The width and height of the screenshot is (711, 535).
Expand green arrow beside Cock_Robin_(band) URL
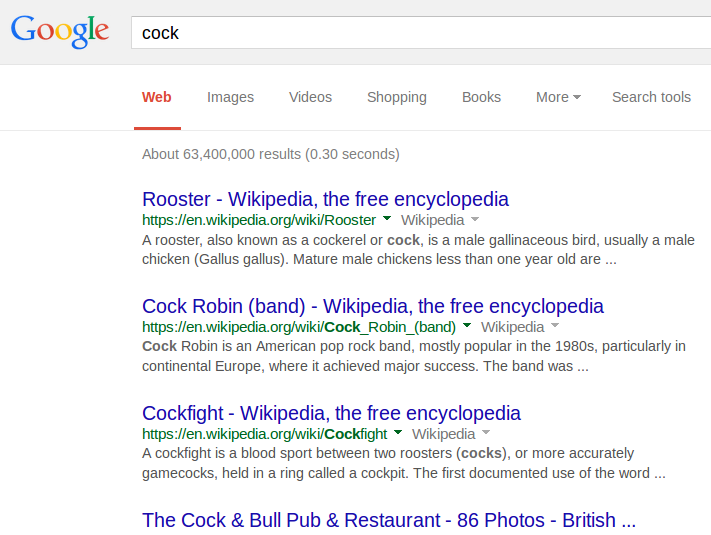466,326
